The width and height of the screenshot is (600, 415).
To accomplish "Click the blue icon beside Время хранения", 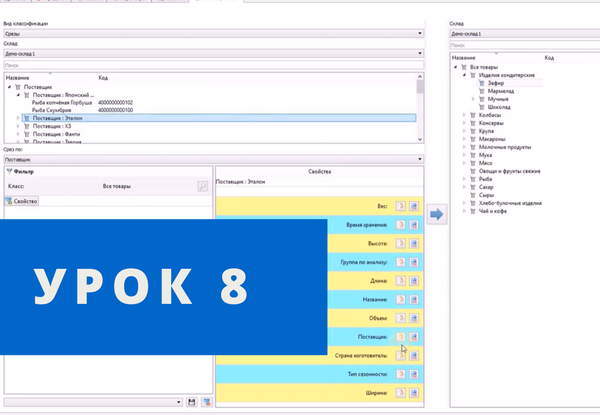I will 414,225.
